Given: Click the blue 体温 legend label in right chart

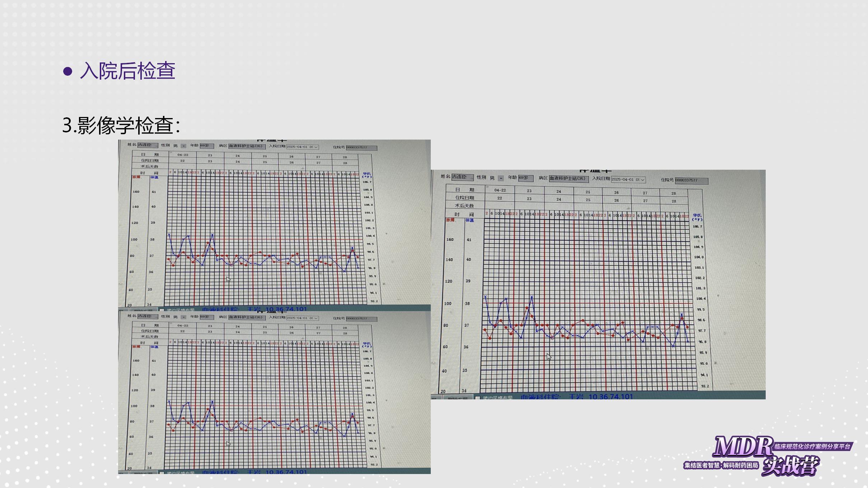Looking at the screenshot, I should click(x=470, y=220).
